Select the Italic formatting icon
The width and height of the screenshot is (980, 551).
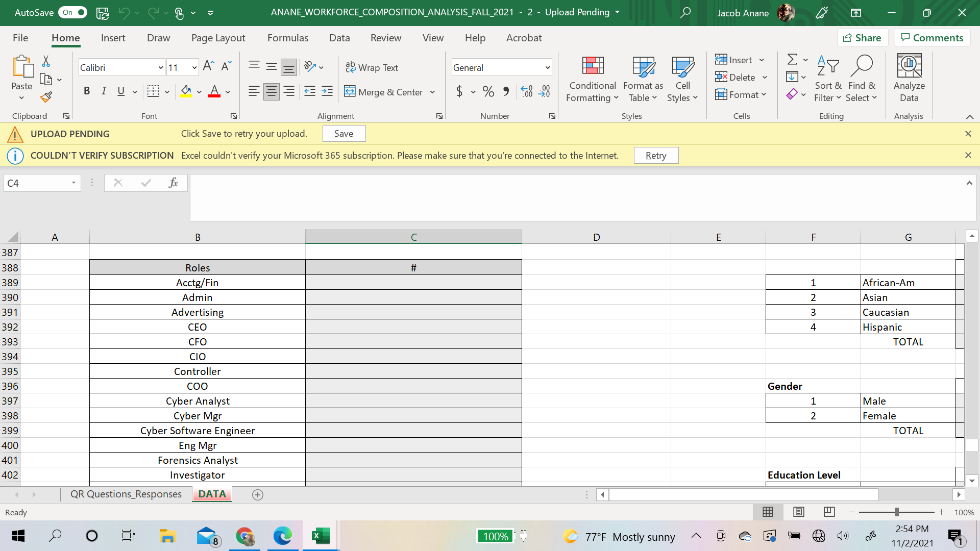pos(104,91)
